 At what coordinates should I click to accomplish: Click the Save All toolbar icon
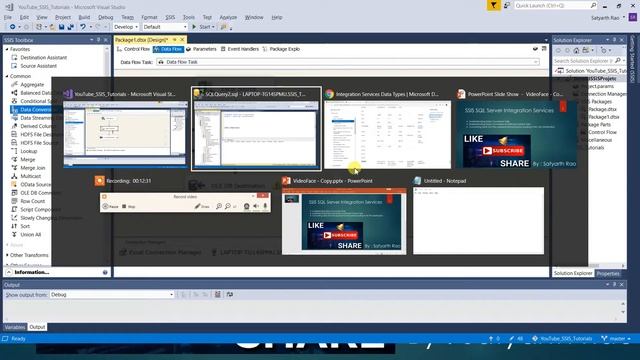71,27
